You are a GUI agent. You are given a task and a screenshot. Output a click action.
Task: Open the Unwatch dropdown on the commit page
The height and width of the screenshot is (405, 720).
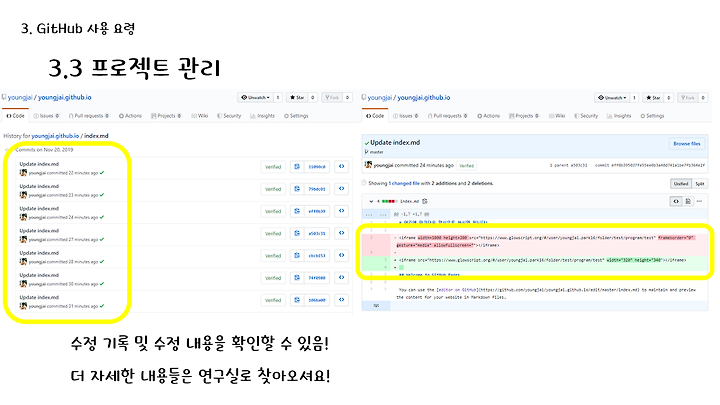(x=612, y=97)
